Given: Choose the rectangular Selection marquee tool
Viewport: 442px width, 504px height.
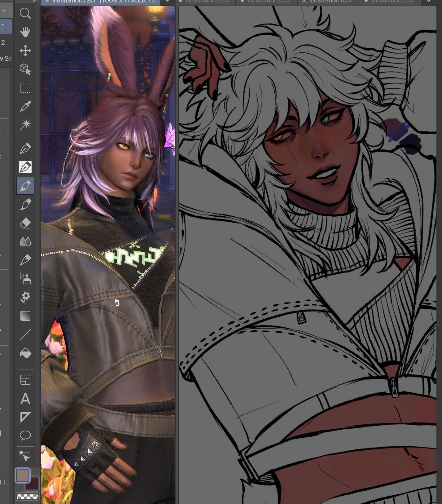Looking at the screenshot, I should click(25, 88).
